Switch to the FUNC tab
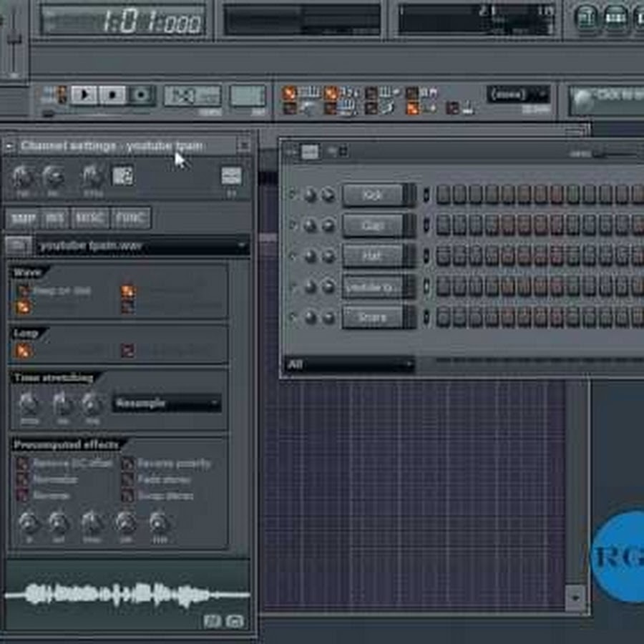The width and height of the screenshot is (644, 644). (131, 218)
